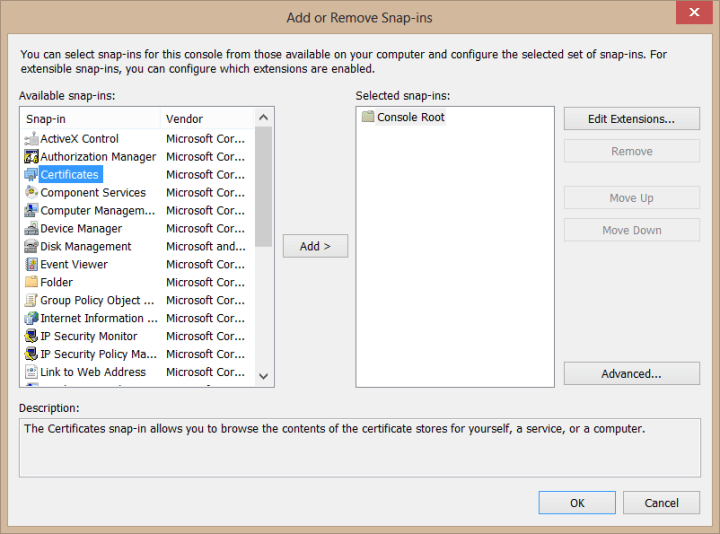Select Computer Management in the snap-in list
This screenshot has width=720, height=534.
[97, 211]
